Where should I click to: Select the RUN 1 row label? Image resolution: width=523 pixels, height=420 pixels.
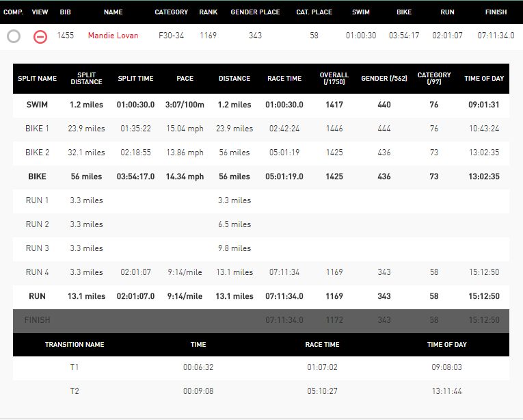[x=37, y=200]
